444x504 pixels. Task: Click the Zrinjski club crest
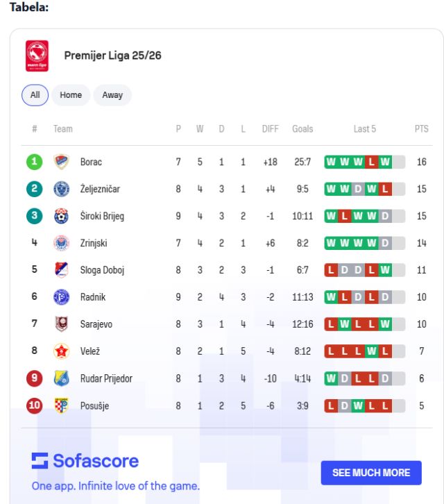pos(62,243)
